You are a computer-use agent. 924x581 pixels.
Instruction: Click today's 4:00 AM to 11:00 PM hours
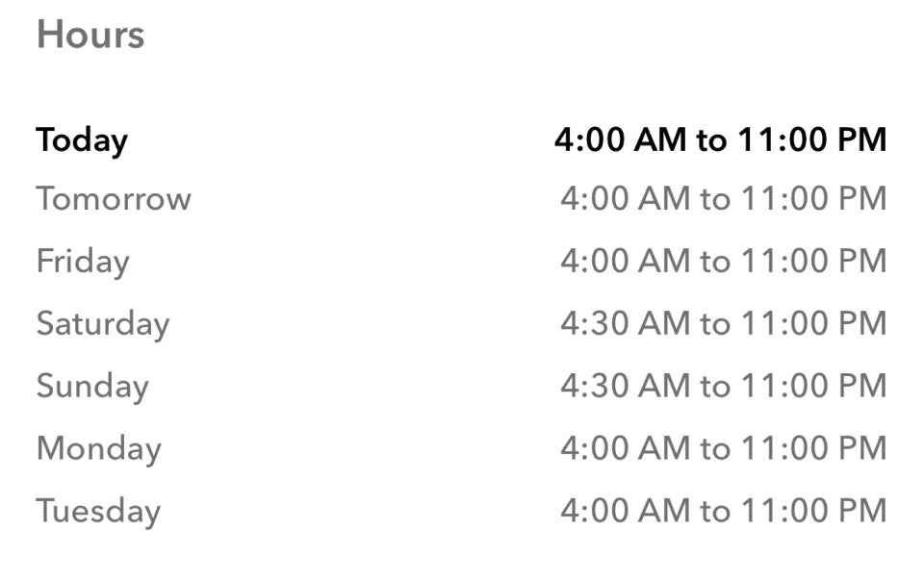point(720,139)
